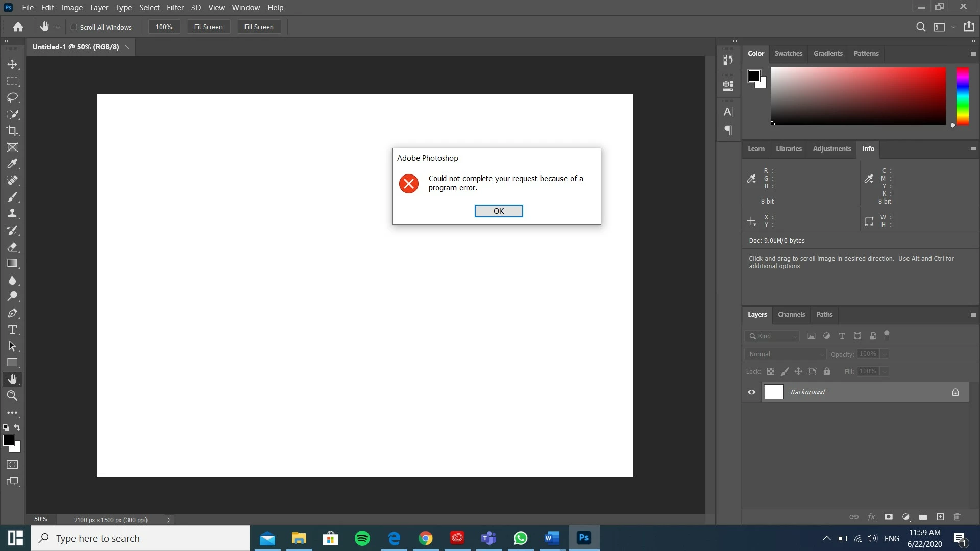Image resolution: width=980 pixels, height=551 pixels.
Task: Click the add layer mask icon
Action: tap(889, 517)
